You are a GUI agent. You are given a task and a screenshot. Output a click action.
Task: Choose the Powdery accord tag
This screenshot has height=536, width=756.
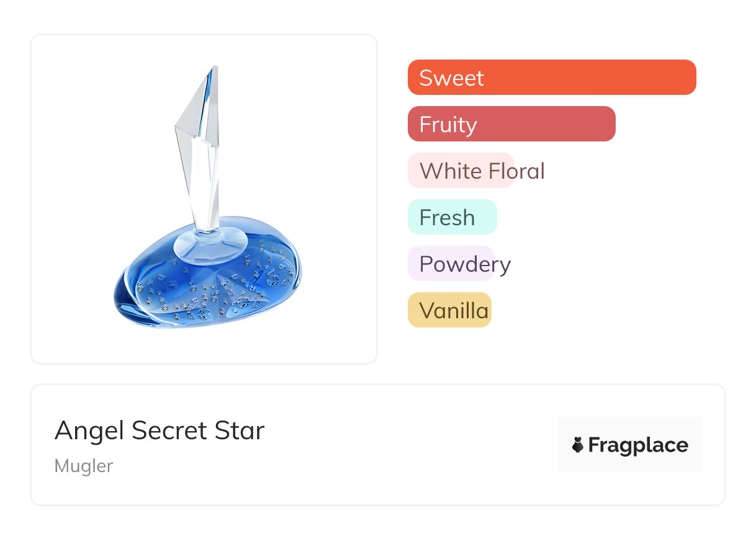pos(451,264)
